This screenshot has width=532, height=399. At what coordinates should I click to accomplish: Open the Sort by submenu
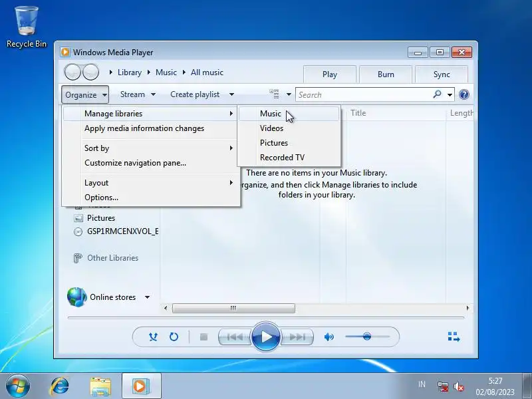(151, 148)
